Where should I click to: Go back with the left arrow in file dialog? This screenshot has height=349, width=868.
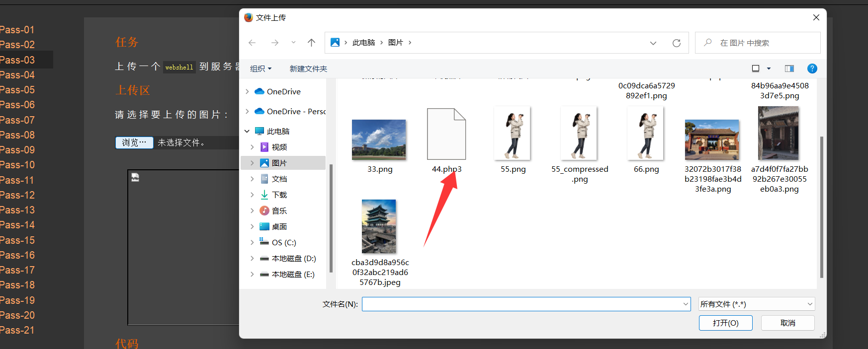click(252, 43)
